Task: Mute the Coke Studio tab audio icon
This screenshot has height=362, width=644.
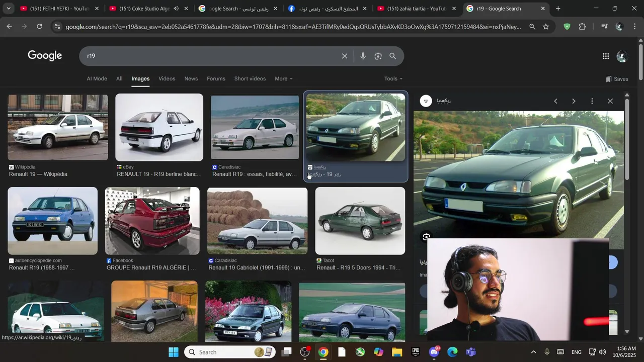Action: click(x=176, y=9)
